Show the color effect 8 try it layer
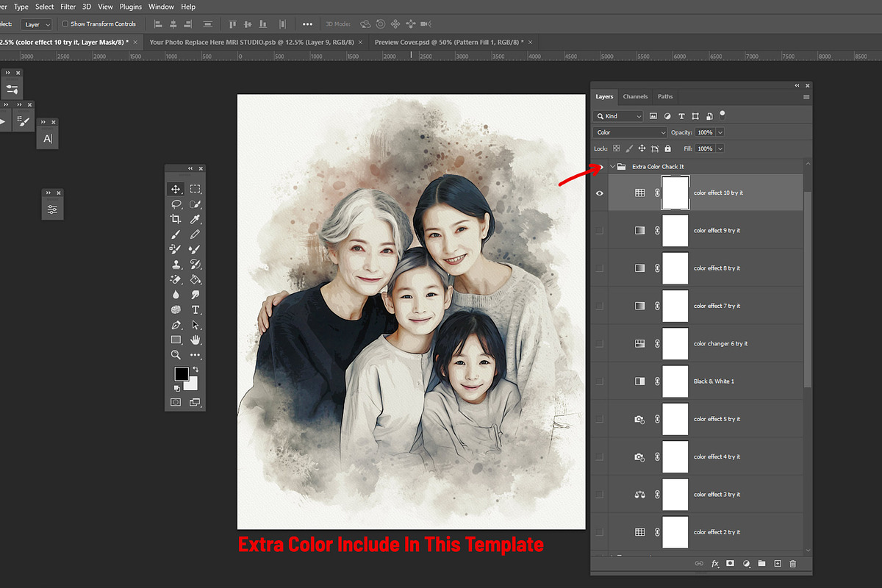 pyautogui.click(x=600, y=268)
